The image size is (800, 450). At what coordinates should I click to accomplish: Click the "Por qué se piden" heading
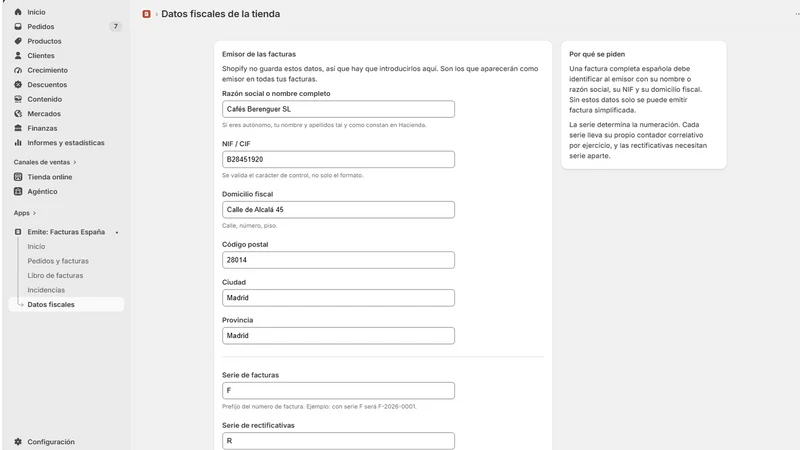[597, 54]
